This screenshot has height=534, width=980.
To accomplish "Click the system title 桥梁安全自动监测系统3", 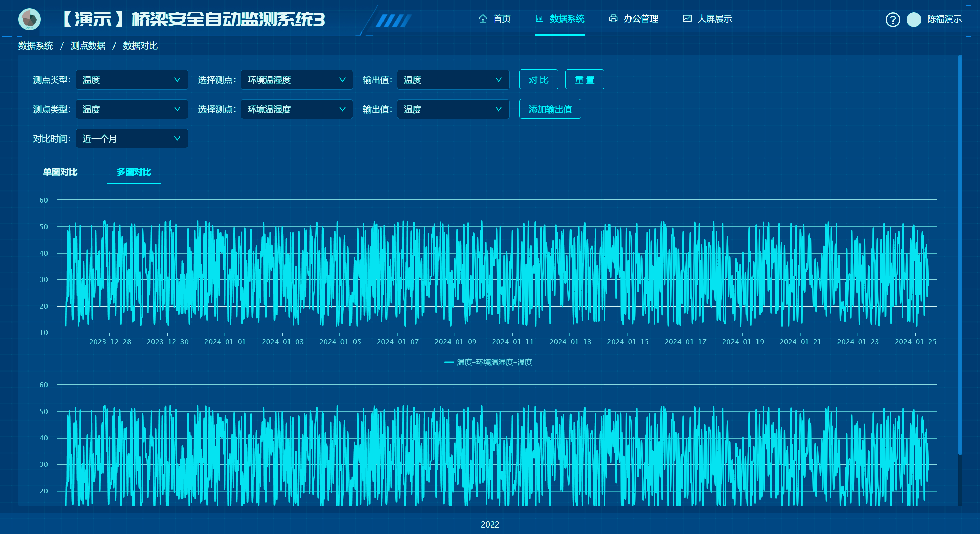I will pos(228,19).
